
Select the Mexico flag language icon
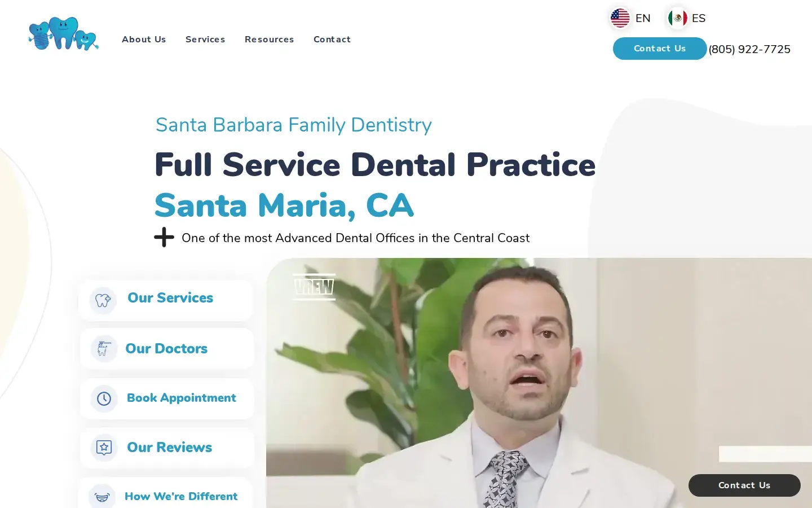tap(677, 18)
